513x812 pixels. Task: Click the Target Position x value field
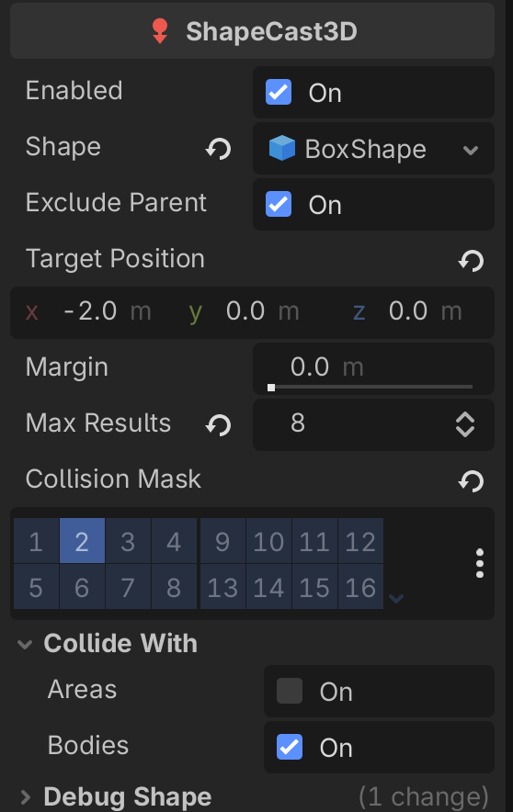click(91, 311)
